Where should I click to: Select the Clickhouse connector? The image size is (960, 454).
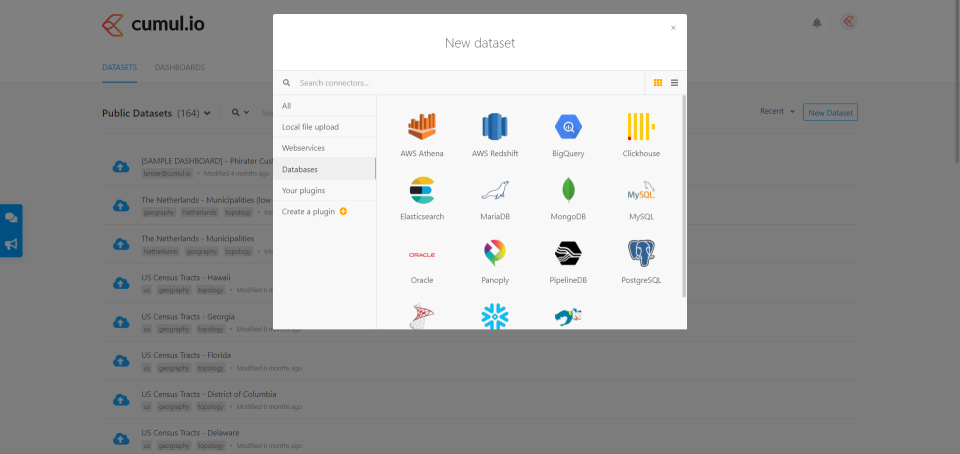tap(641, 135)
